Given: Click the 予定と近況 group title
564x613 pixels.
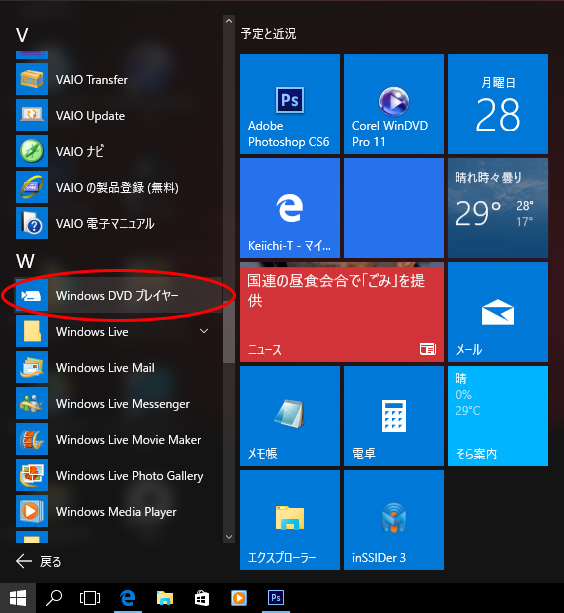Looking at the screenshot, I should pyautogui.click(x=269, y=34).
